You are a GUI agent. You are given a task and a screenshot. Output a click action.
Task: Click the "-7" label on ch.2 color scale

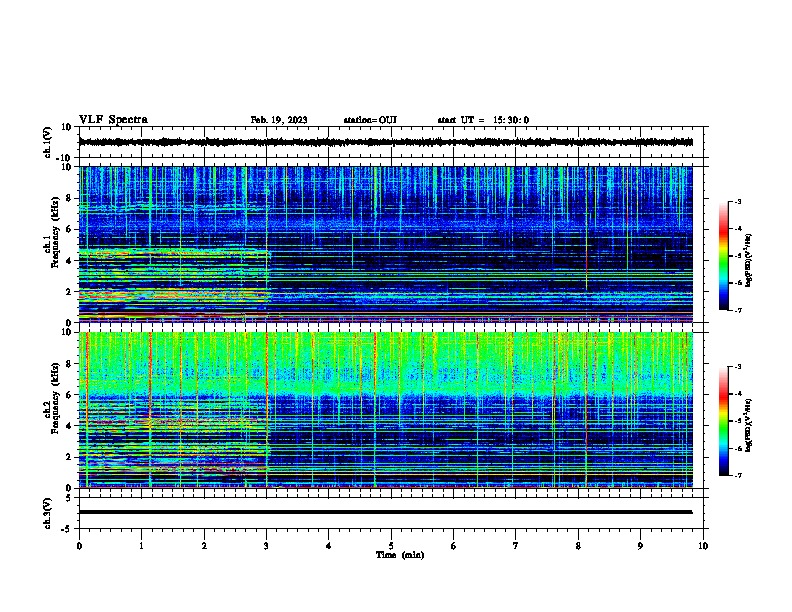[738, 475]
